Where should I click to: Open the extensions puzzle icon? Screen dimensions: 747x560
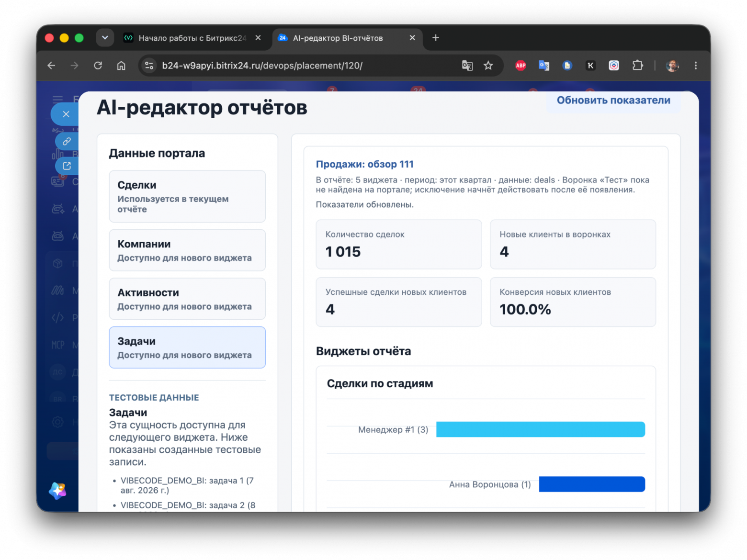click(x=637, y=65)
